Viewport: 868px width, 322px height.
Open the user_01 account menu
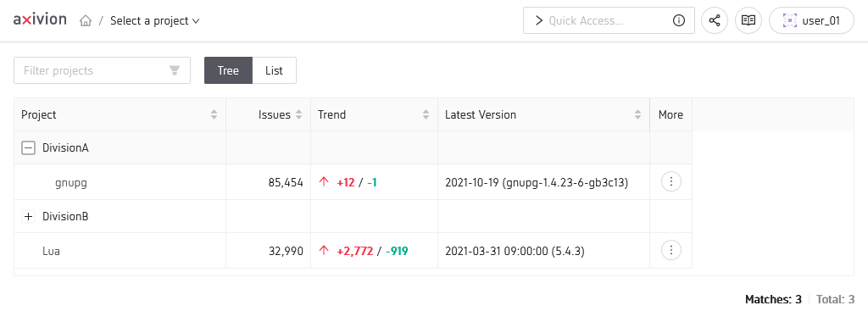[811, 21]
